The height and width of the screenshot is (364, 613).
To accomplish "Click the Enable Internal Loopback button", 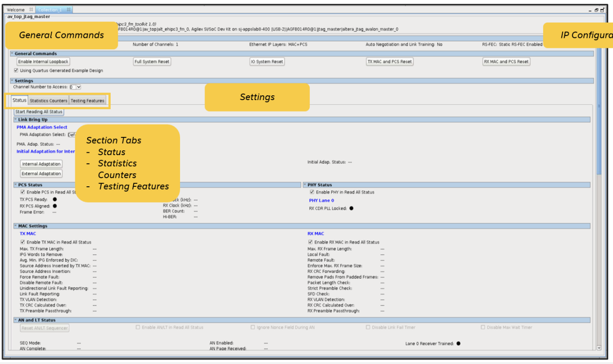I will pos(43,61).
